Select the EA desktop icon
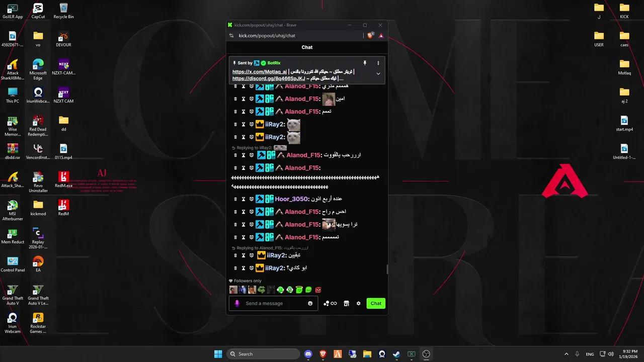 [38, 264]
